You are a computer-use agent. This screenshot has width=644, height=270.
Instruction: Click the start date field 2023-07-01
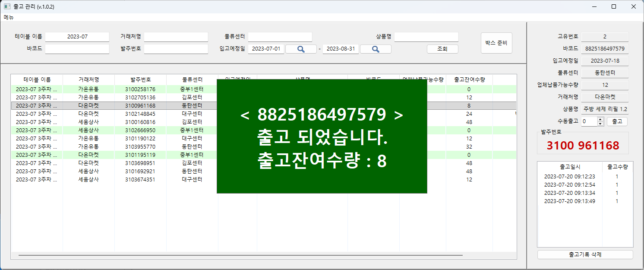pyautogui.click(x=266, y=49)
